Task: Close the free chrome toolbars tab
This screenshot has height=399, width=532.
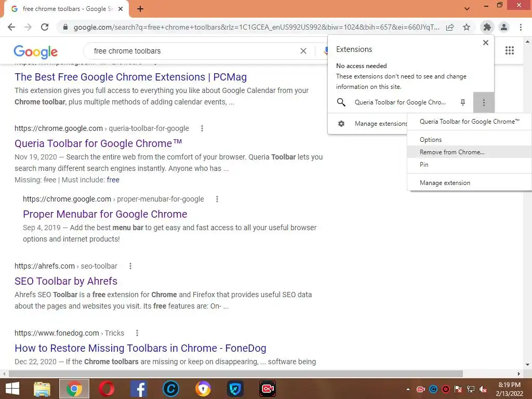Action: (x=121, y=9)
